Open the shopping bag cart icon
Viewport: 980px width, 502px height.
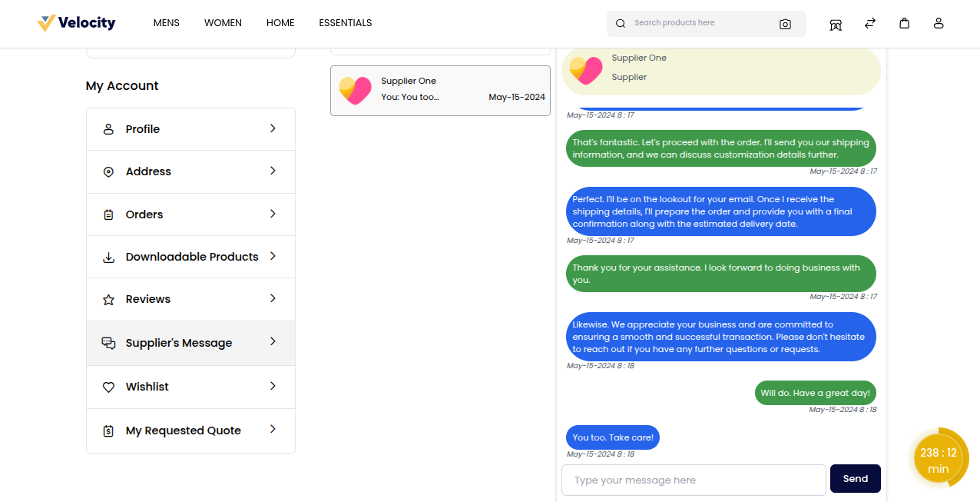(905, 23)
